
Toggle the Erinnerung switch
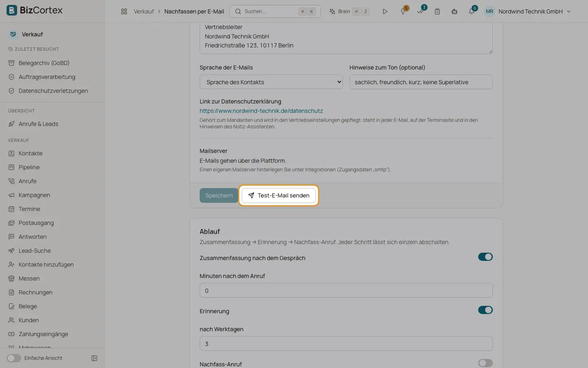pos(486,310)
